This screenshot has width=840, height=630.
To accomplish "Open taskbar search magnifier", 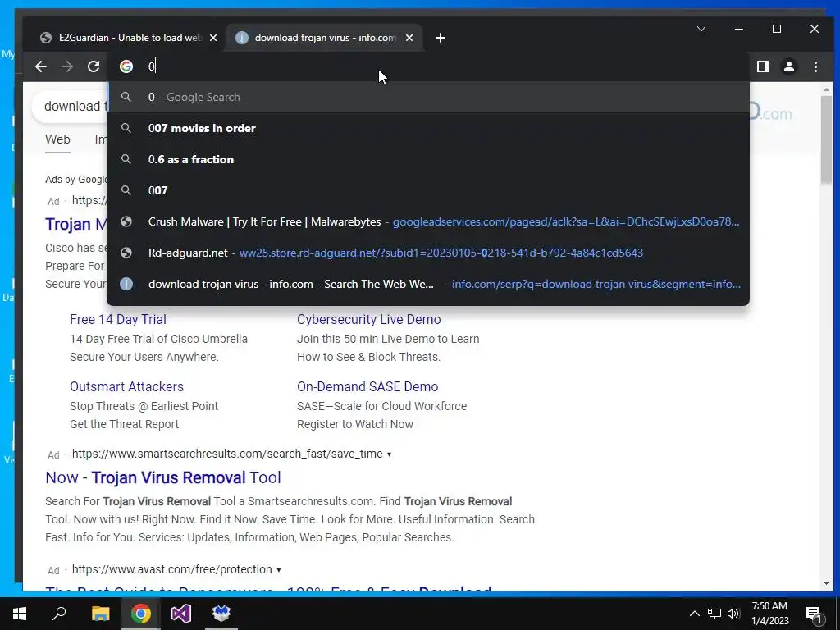I will pyautogui.click(x=59, y=614).
